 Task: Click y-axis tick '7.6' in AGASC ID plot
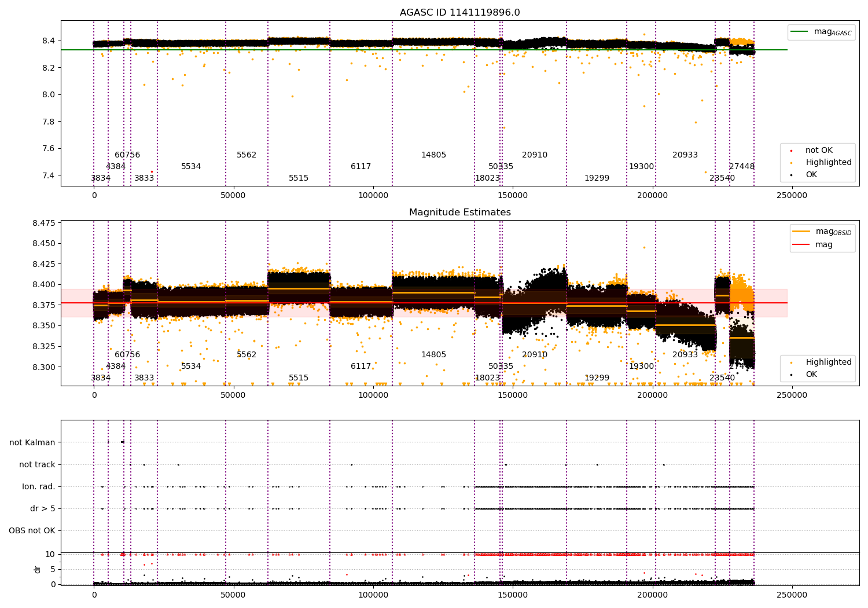(x=49, y=148)
